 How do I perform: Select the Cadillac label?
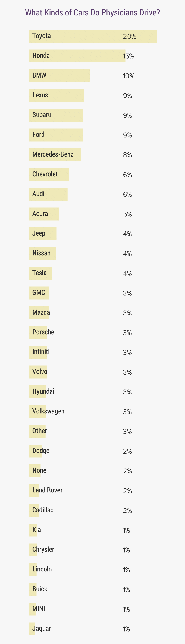pos(43,510)
